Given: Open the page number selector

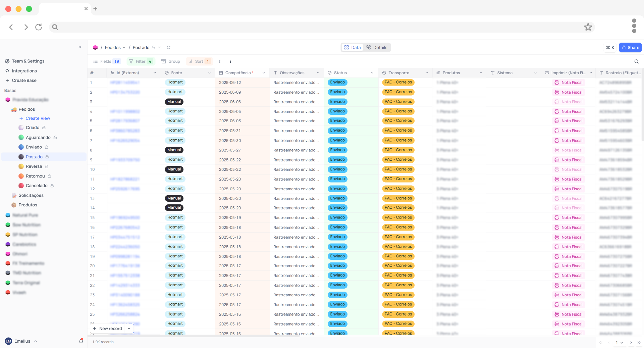Looking at the screenshot, I should pos(619,343).
